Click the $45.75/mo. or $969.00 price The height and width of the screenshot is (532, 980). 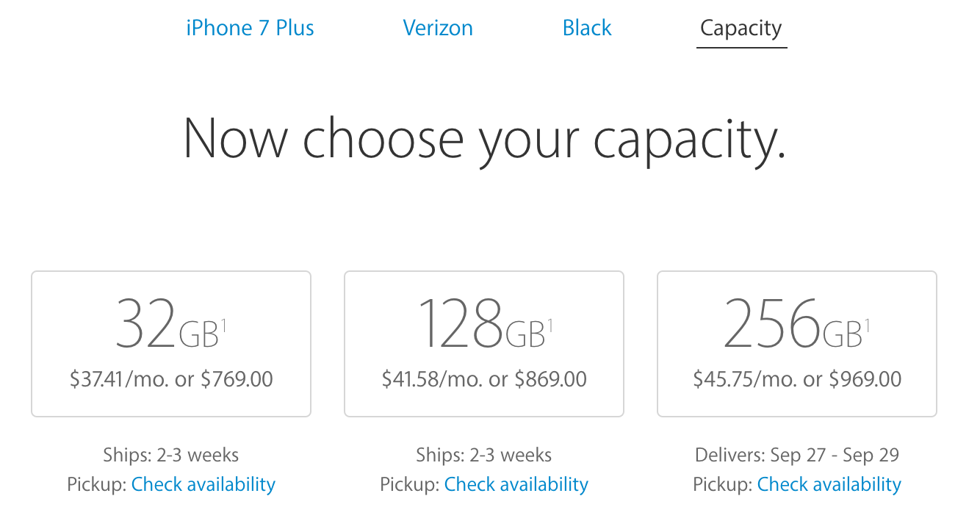coord(797,379)
